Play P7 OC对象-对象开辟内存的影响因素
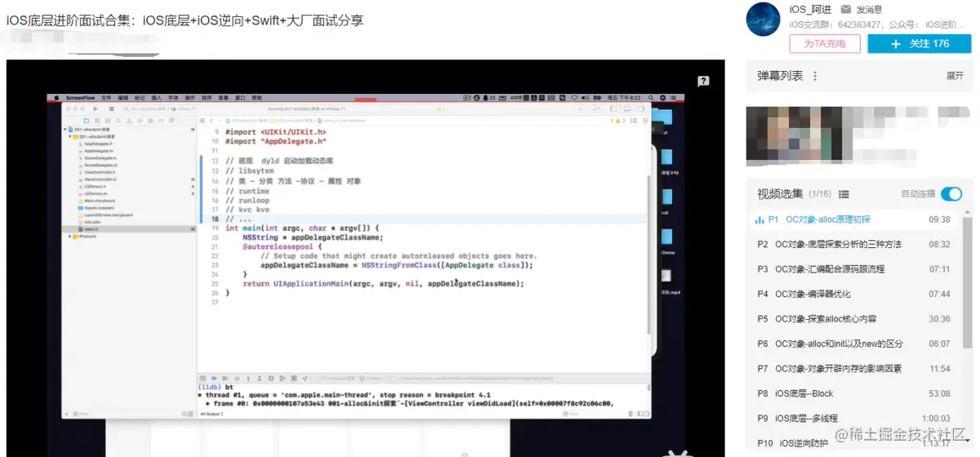980x457 pixels. click(x=854, y=368)
